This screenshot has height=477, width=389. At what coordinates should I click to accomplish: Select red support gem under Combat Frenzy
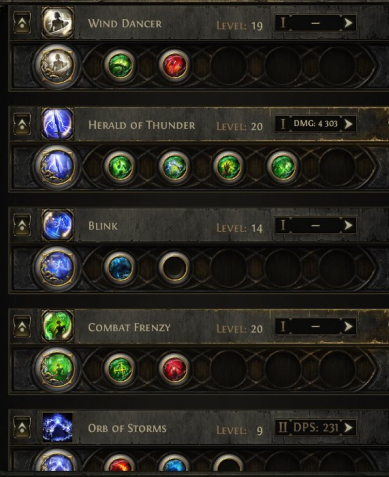[x=174, y=368]
